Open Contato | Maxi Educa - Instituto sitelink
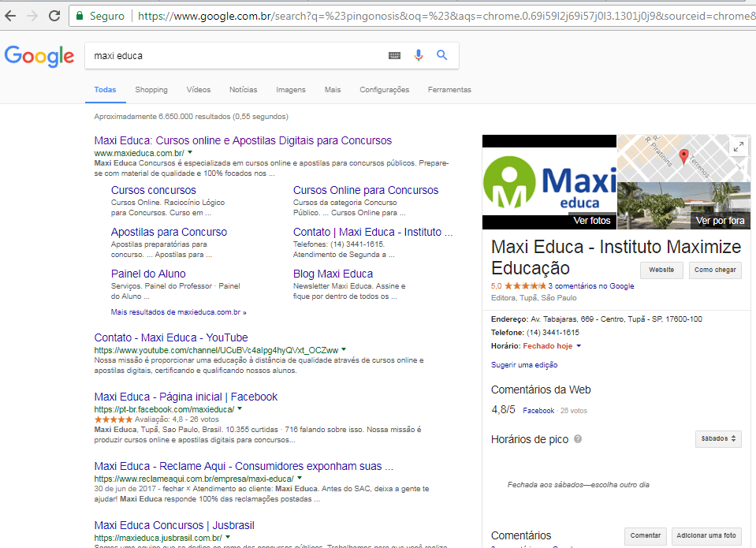Viewport: 756px width, 548px height. click(x=373, y=232)
